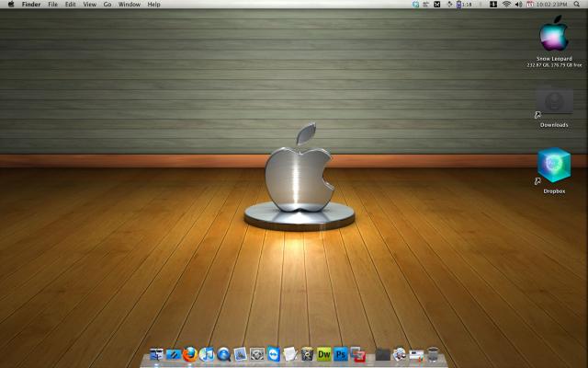Open the red and gray overlapping-windows dock icon
Viewport: 588px width, 368px height.
click(x=357, y=354)
